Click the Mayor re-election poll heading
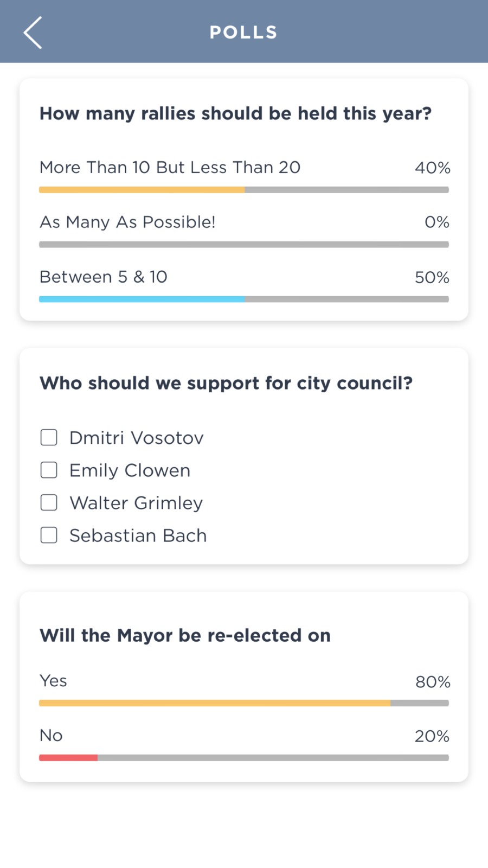 (x=185, y=635)
